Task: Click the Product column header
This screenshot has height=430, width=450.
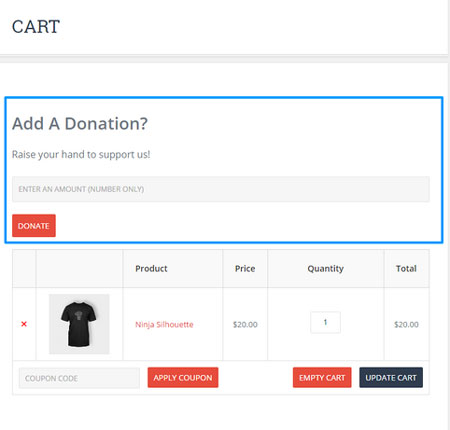Action: point(151,269)
